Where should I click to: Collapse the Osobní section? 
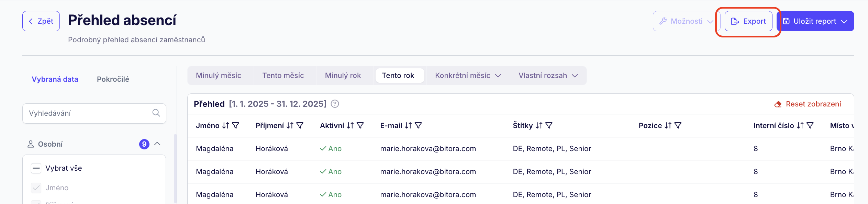[x=157, y=144]
